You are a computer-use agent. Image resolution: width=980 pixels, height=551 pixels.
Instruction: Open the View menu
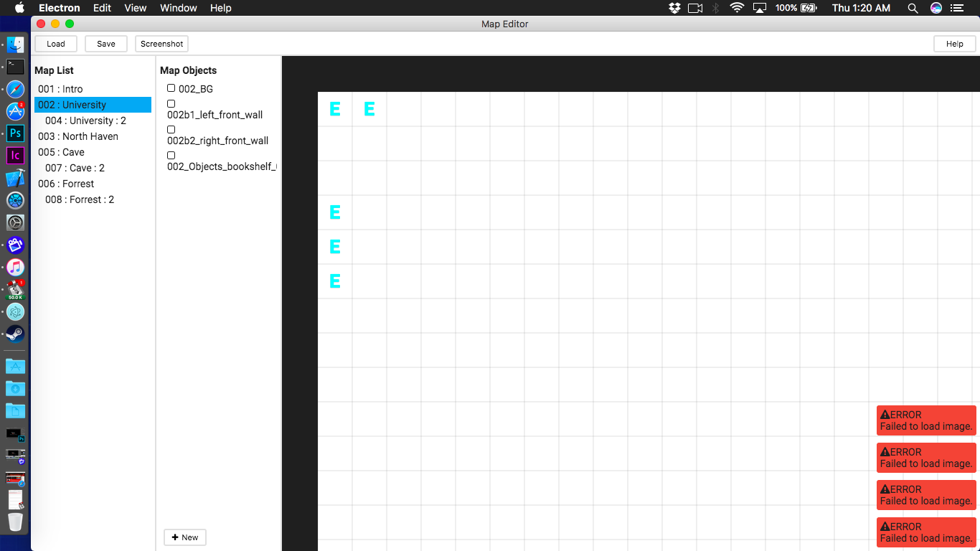pos(136,8)
